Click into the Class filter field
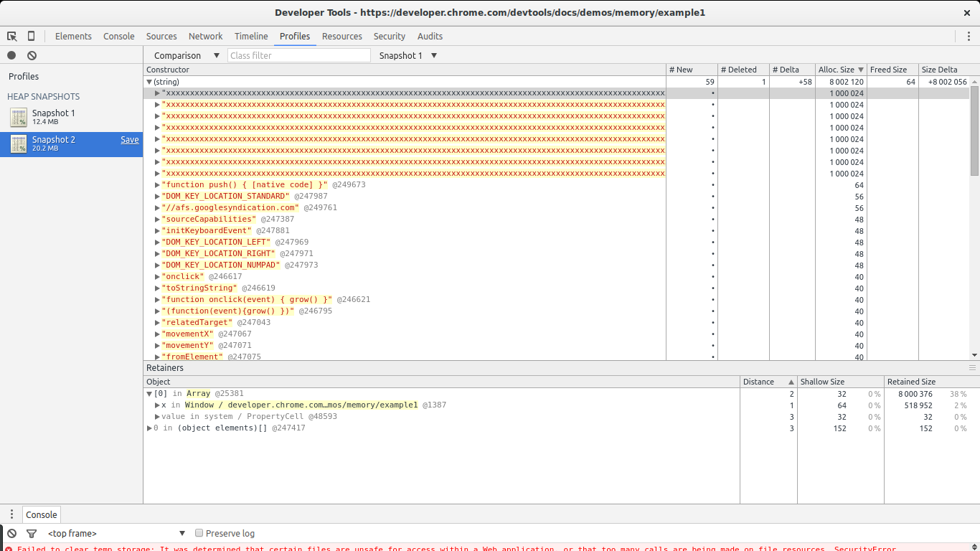 [x=299, y=55]
